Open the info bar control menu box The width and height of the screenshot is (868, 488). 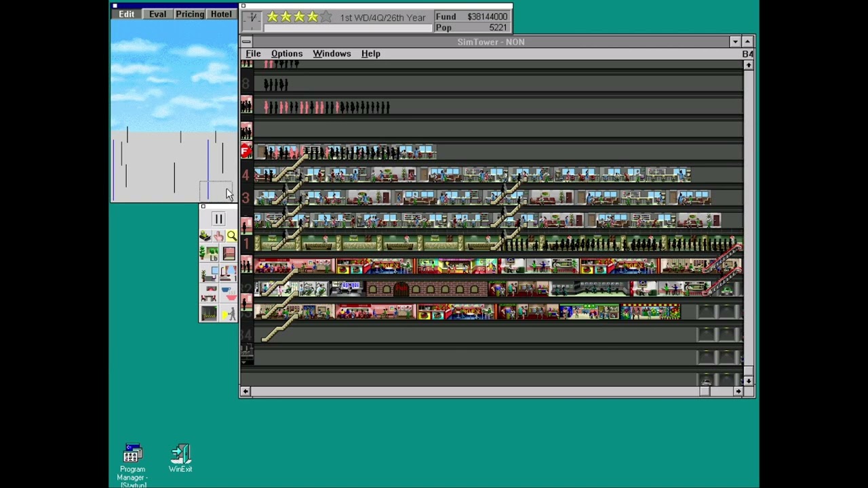(243, 6)
